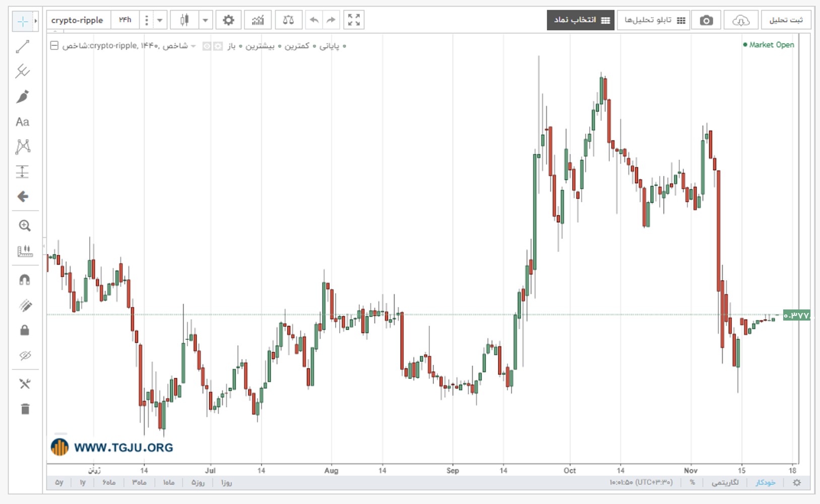Image resolution: width=820 pixels, height=504 pixels.
Task: Open legend dropdown next to شاخص
Action: coord(193,46)
